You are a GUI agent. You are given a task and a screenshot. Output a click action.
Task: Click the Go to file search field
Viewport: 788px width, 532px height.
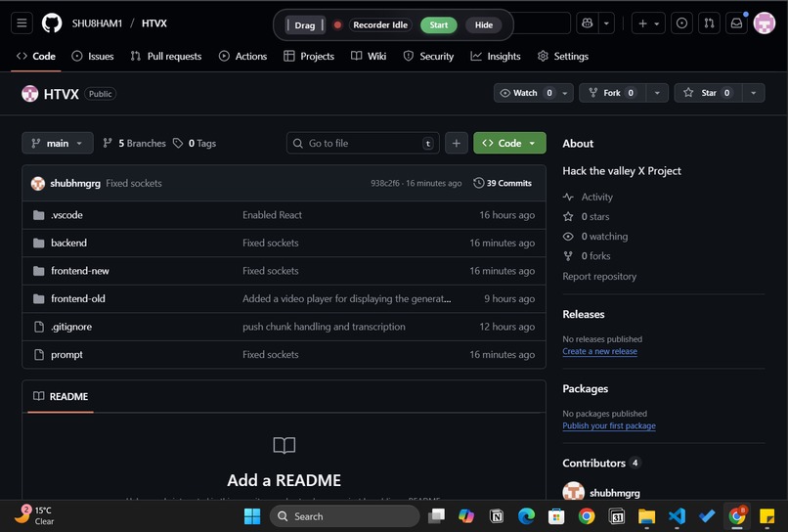(362, 143)
